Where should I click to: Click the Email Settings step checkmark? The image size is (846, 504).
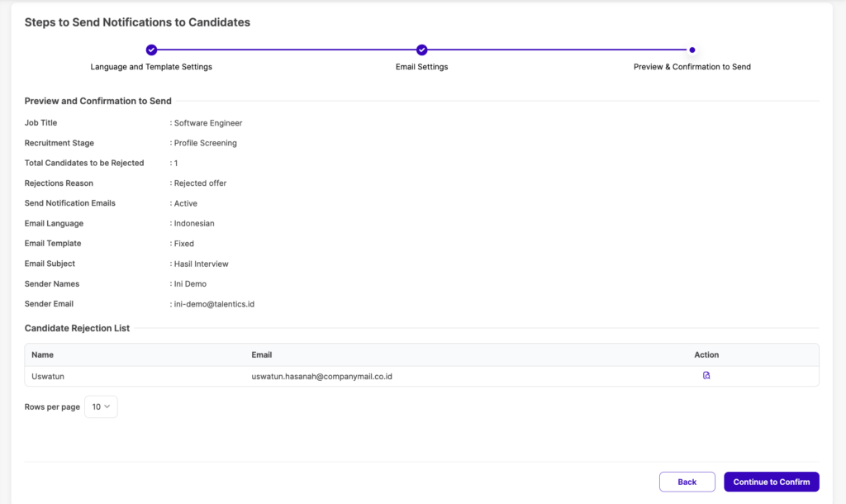pos(422,50)
